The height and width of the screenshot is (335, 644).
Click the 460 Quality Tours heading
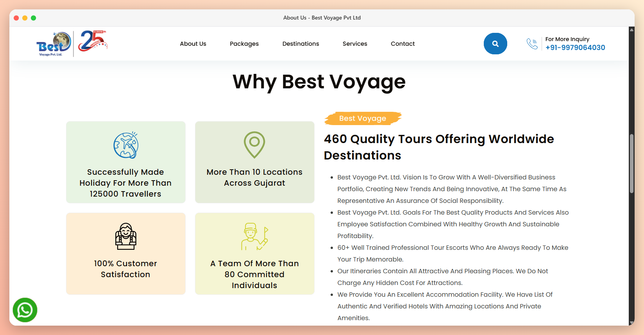(x=439, y=147)
